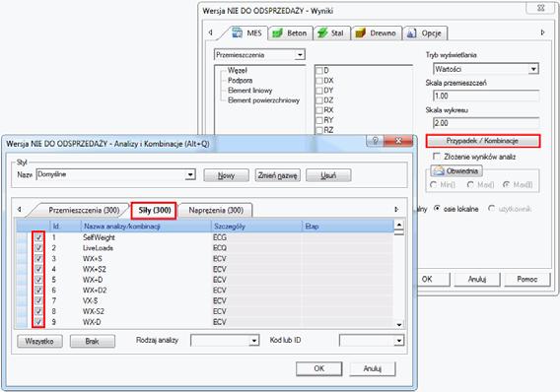Click the Nowy style button
Screen dimensions: 560x392
pos(226,175)
